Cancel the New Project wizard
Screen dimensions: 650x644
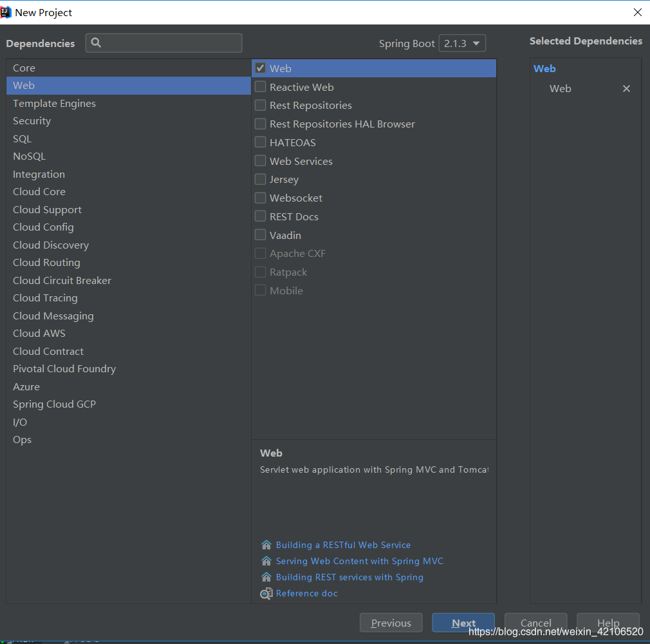click(535, 623)
